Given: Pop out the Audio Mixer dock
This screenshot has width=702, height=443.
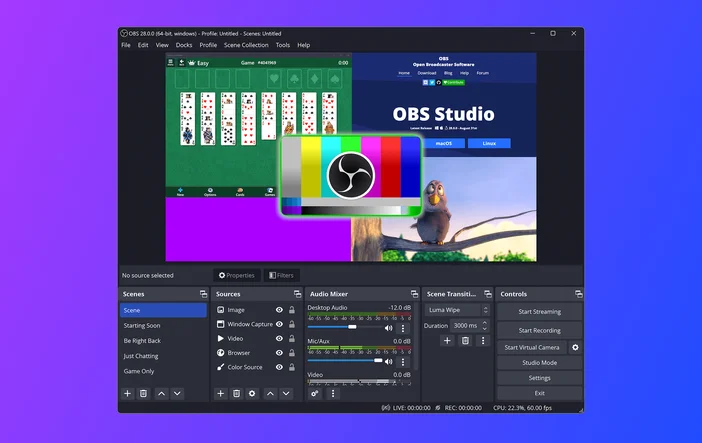Looking at the screenshot, I should pos(414,294).
